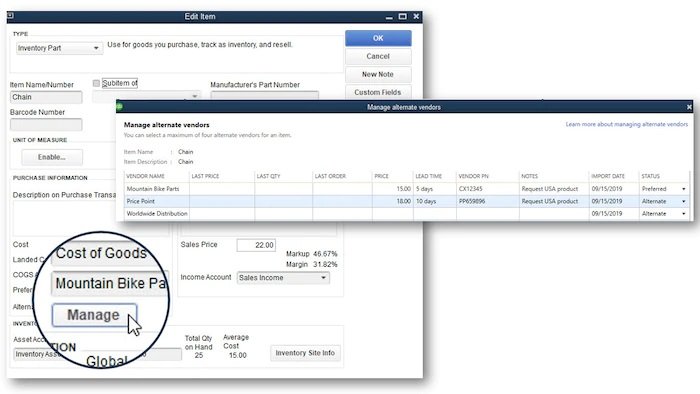Click the Inventory Site Info button
Viewport: 700px width, 394px height.
coord(305,353)
